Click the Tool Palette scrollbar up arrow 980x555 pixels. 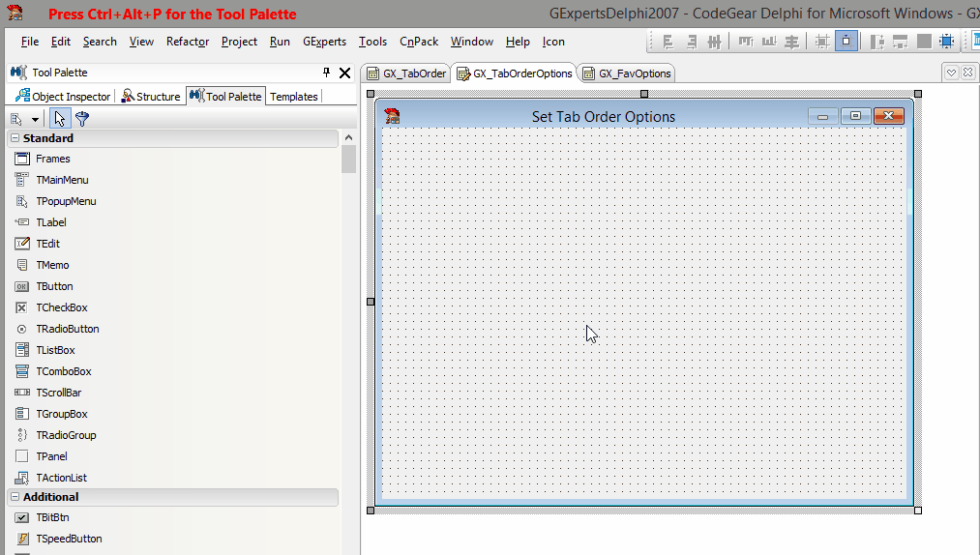tap(348, 137)
